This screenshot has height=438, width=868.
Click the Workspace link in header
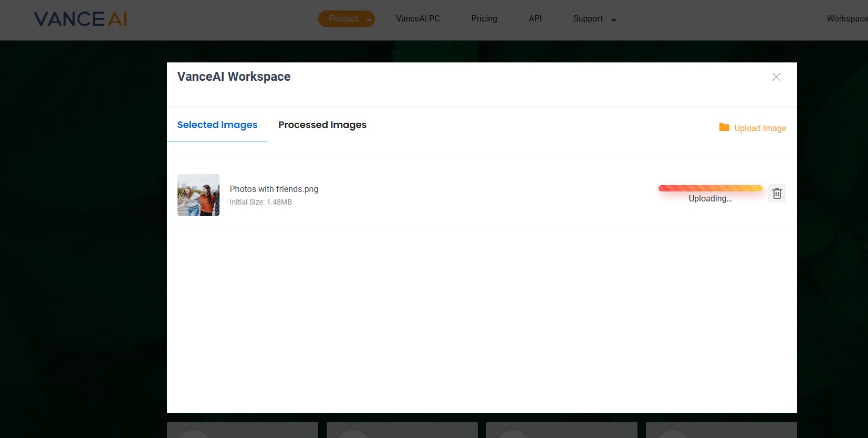[847, 19]
